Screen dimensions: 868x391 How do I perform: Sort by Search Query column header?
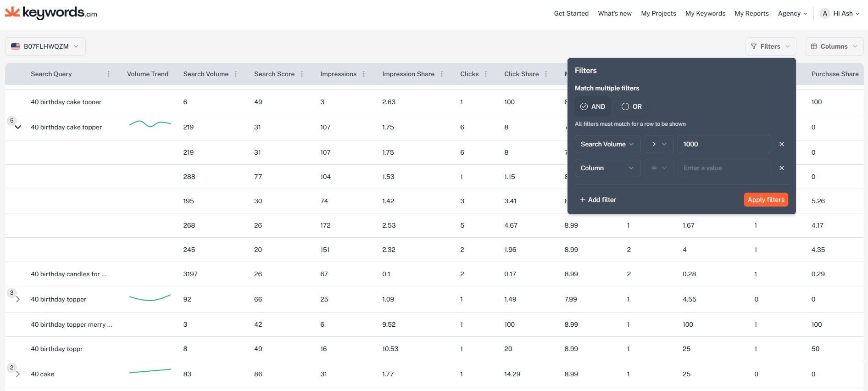tap(51, 74)
